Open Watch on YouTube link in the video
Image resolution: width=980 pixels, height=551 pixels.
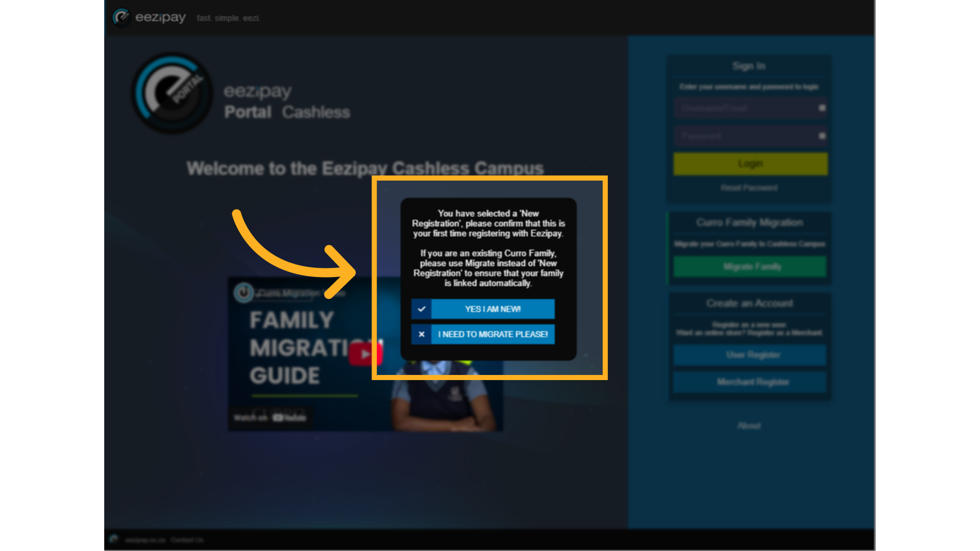pyautogui.click(x=271, y=417)
